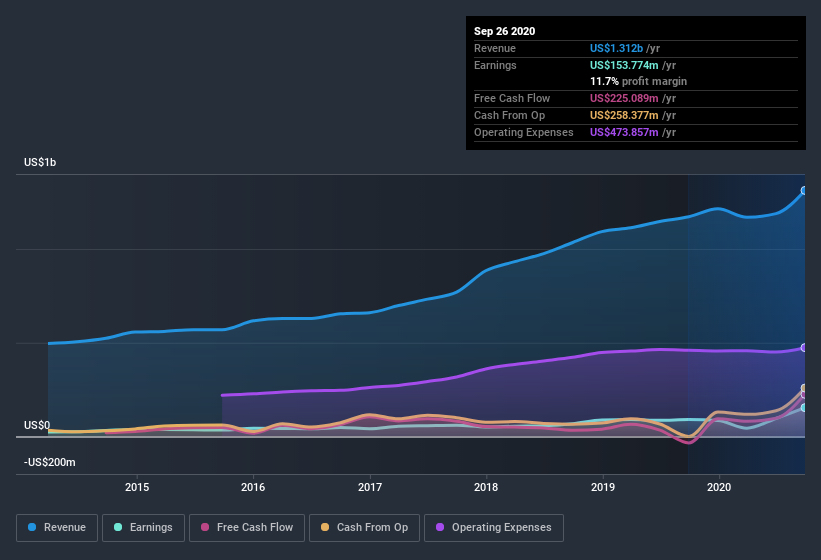Viewport: 821px width, 560px height.
Task: Click the Earnings label in tooltip
Action: (x=495, y=65)
